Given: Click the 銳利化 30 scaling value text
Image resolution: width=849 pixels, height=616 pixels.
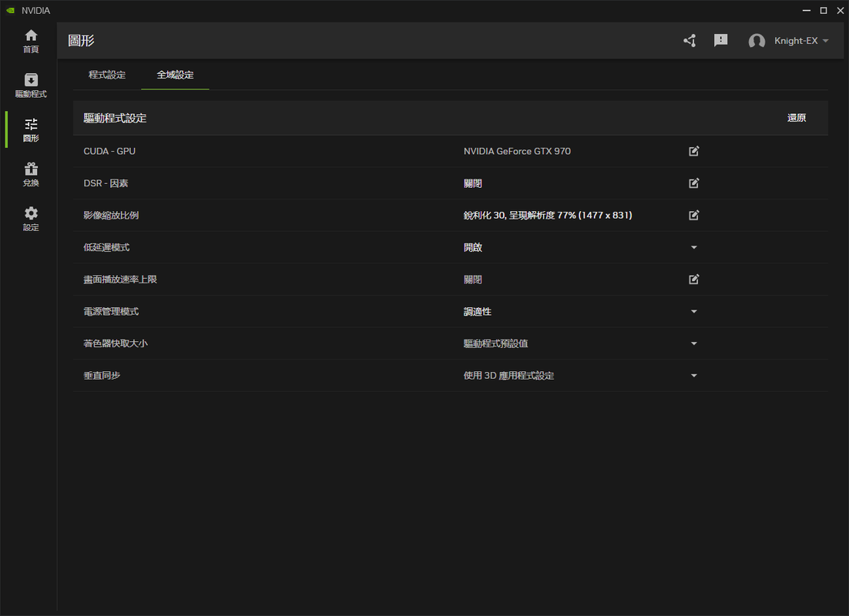Looking at the screenshot, I should [x=548, y=215].
